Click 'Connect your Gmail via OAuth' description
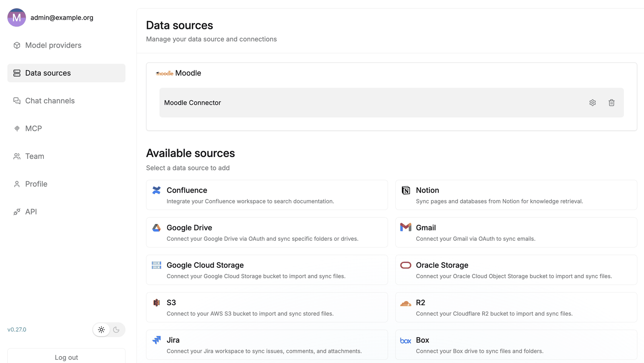The width and height of the screenshot is (644, 363). point(475,239)
